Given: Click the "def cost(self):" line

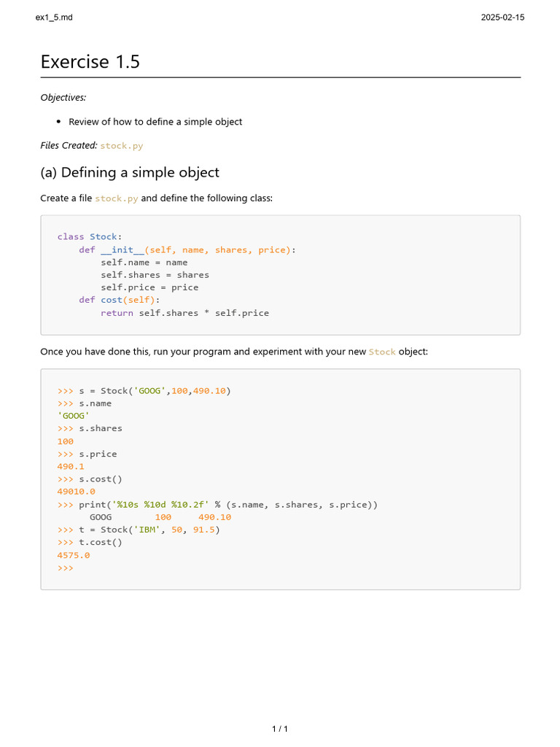Looking at the screenshot, I should pos(119,300).
